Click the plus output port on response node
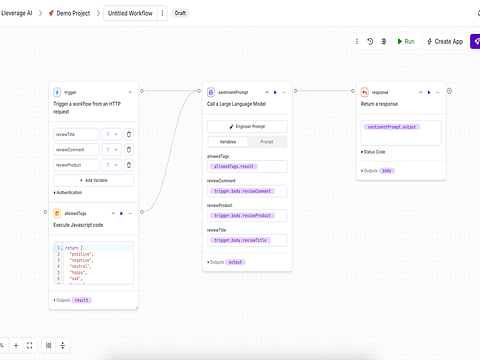480x360 pixels. 449,91
